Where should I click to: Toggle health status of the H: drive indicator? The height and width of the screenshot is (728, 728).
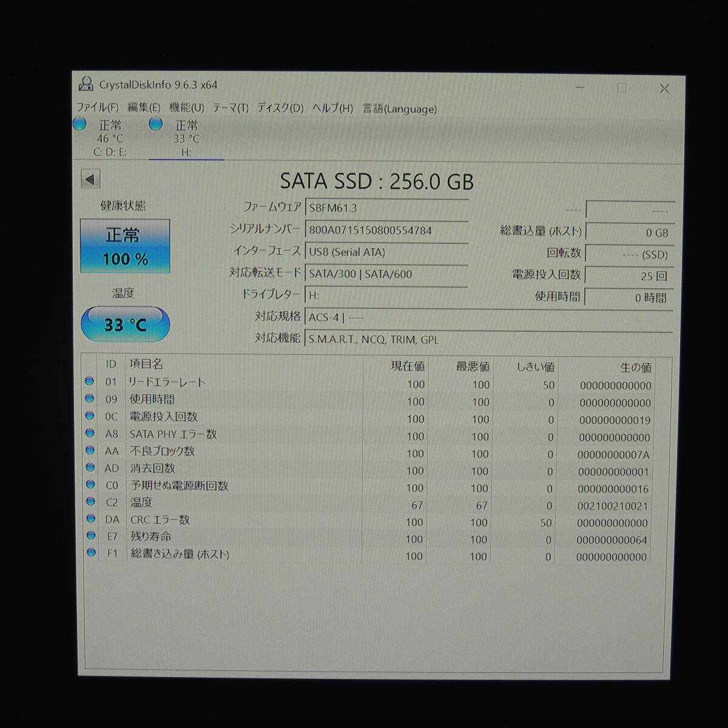coord(156,124)
